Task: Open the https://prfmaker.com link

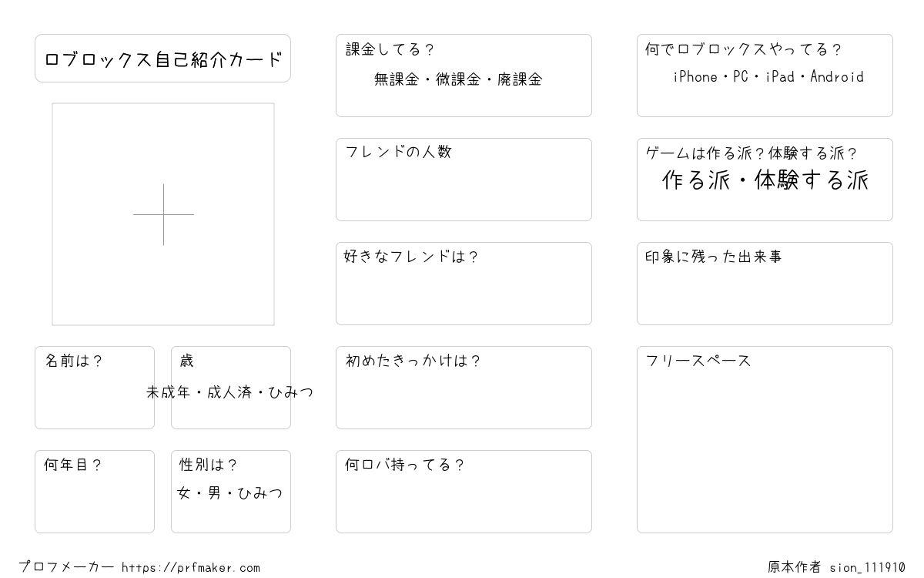Action: click(x=191, y=568)
